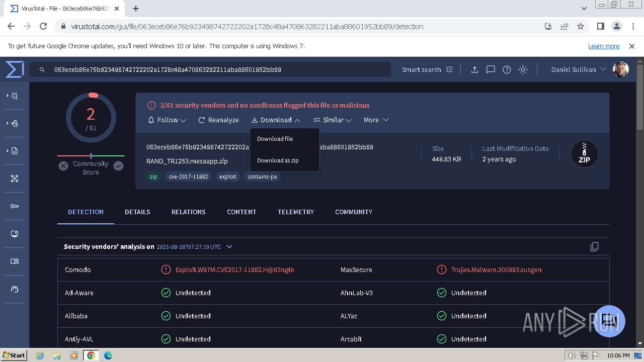Click the zip tag
644x362 pixels.
tap(153, 176)
